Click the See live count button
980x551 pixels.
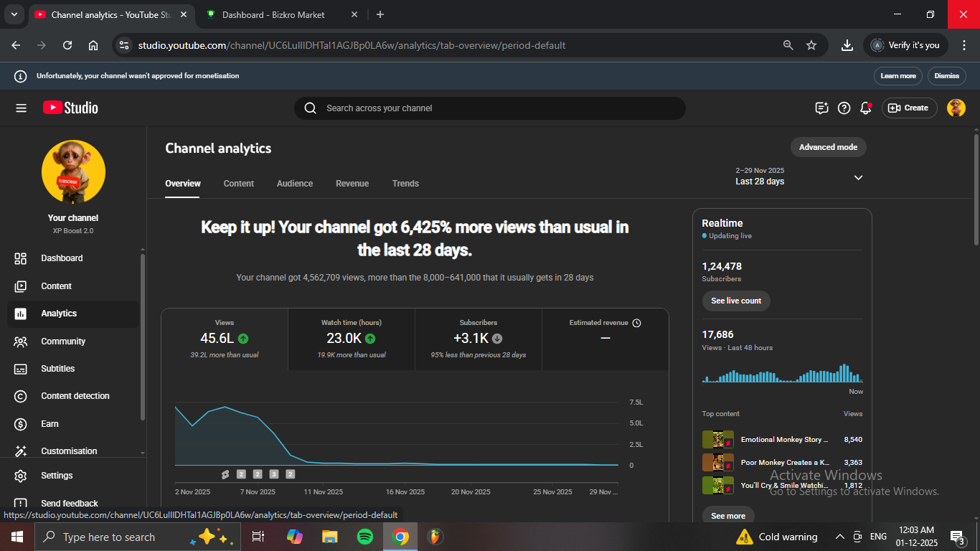[x=735, y=301]
